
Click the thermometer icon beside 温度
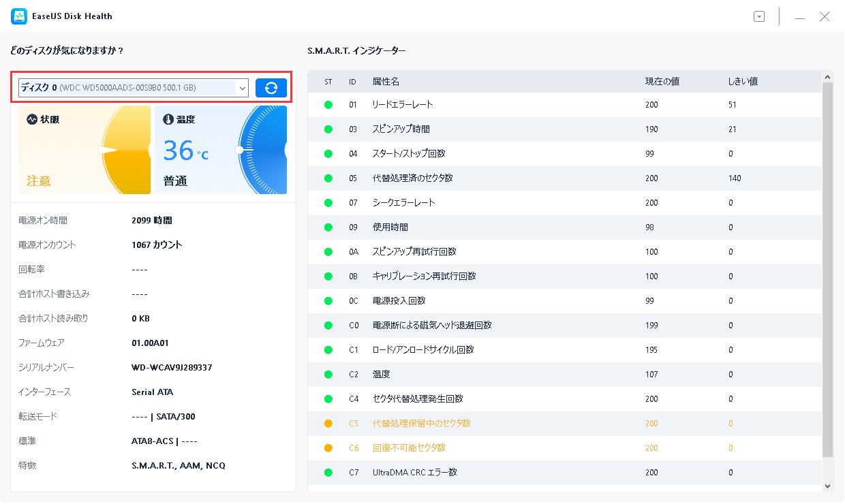tap(168, 119)
